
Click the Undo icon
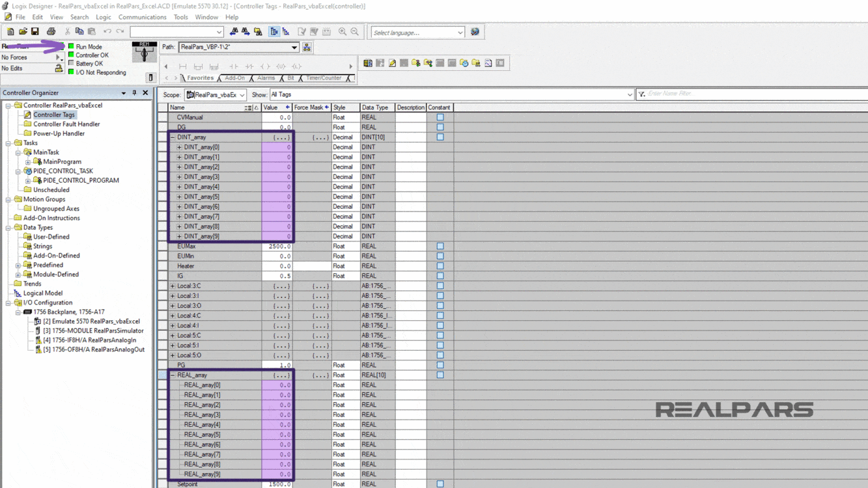click(107, 30)
